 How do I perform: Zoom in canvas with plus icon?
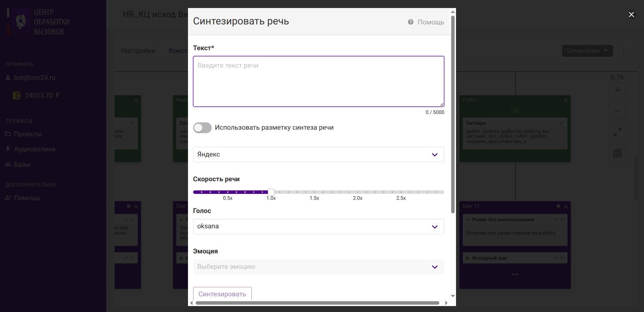tap(617, 90)
